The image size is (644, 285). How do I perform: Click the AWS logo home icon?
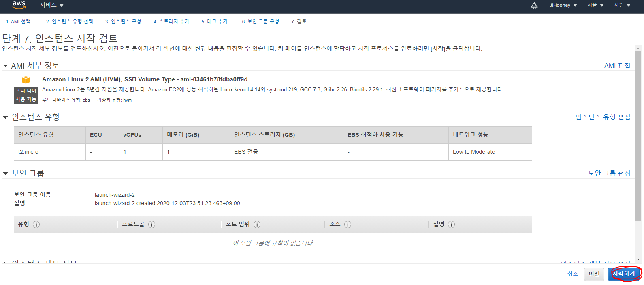click(x=19, y=5)
